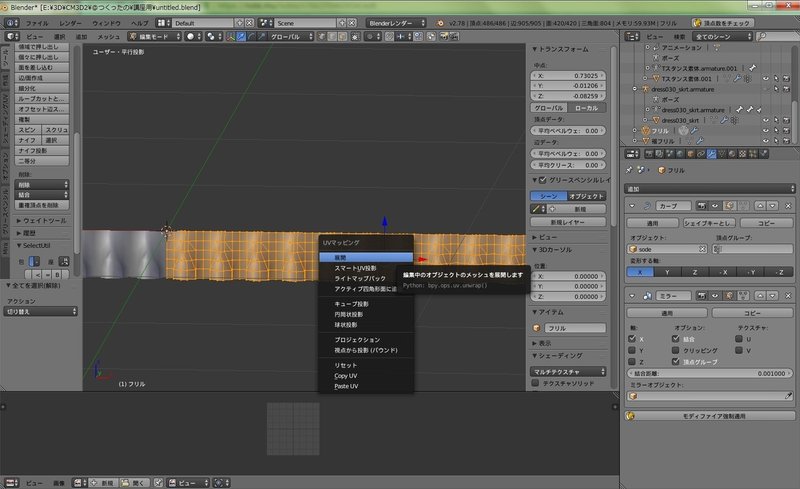Select the translate manipulator arrow icon
Screen dimensions: 800x489
[241, 36]
